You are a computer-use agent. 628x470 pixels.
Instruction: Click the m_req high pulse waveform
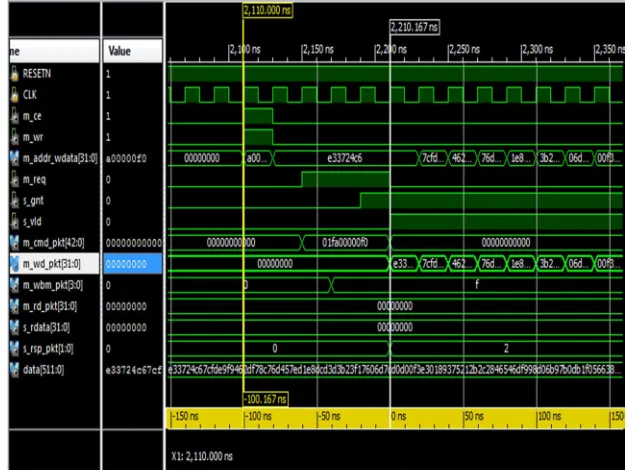345,179
